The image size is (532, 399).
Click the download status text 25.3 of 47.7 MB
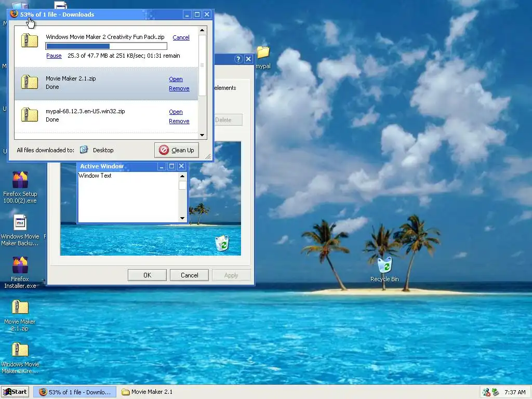[124, 56]
